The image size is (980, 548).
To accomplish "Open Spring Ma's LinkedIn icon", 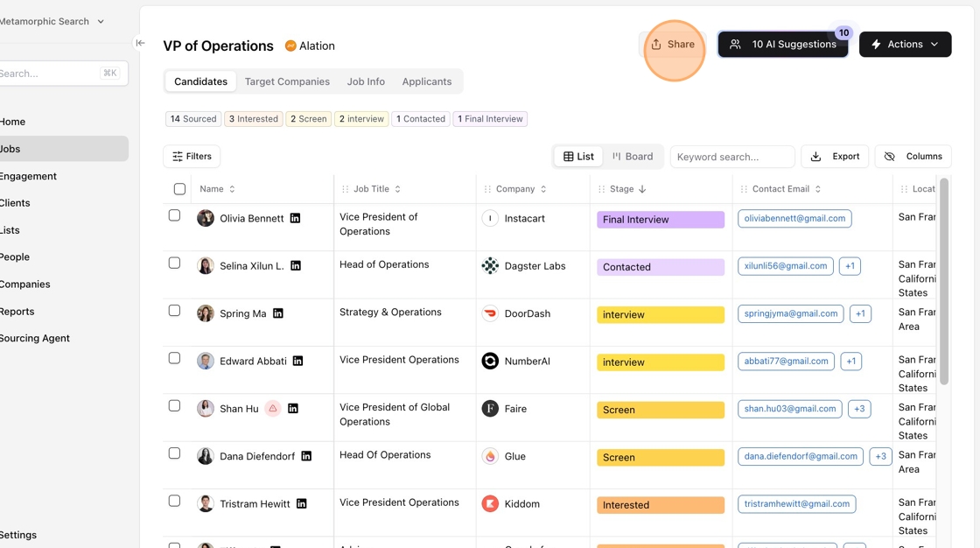I will (x=278, y=313).
